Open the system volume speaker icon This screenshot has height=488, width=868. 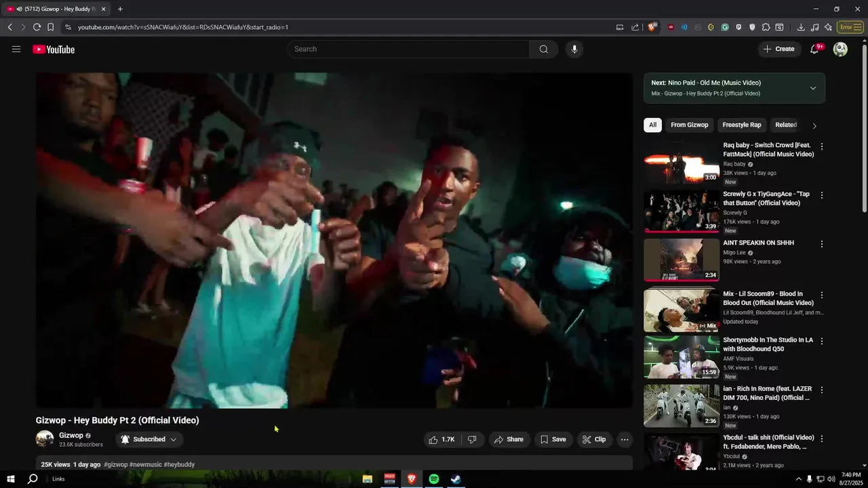[x=831, y=479]
